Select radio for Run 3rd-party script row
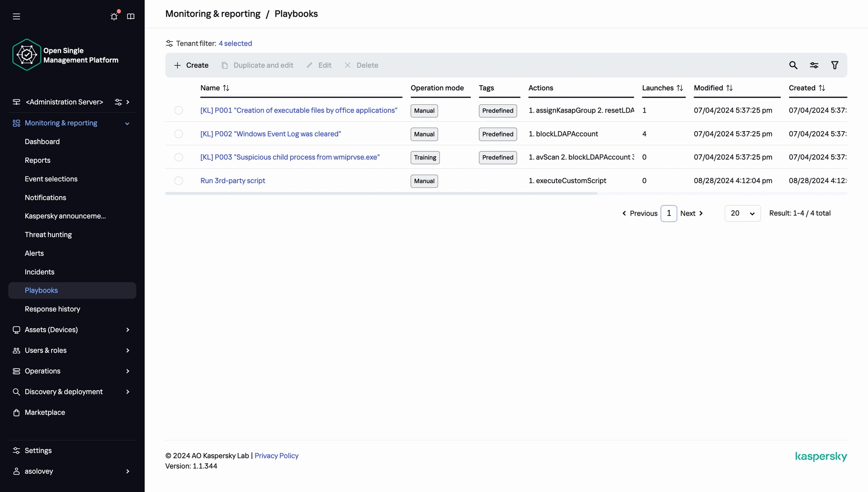The height and width of the screenshot is (492, 868). tap(179, 180)
